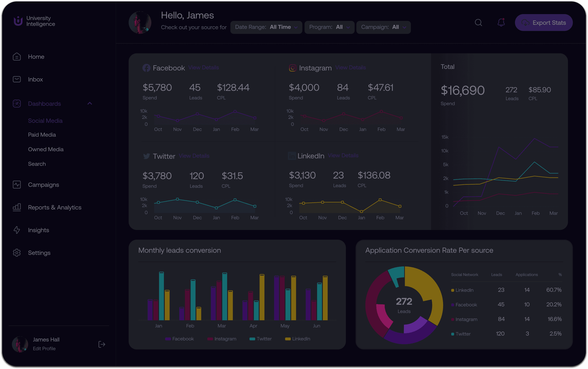Open Campaigns menu item
This screenshot has height=369, width=588.
pyautogui.click(x=44, y=185)
